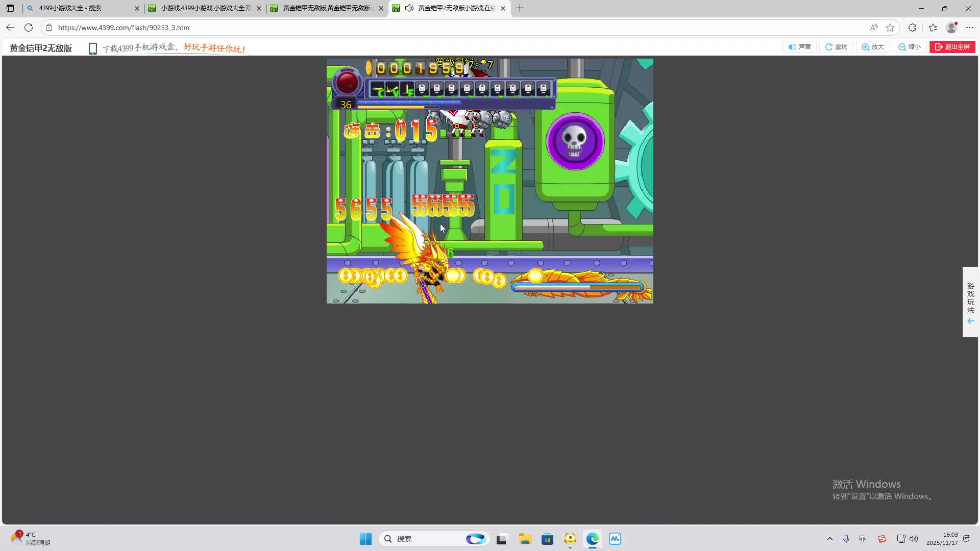Open a new browser tab
980x551 pixels.
(x=520, y=8)
